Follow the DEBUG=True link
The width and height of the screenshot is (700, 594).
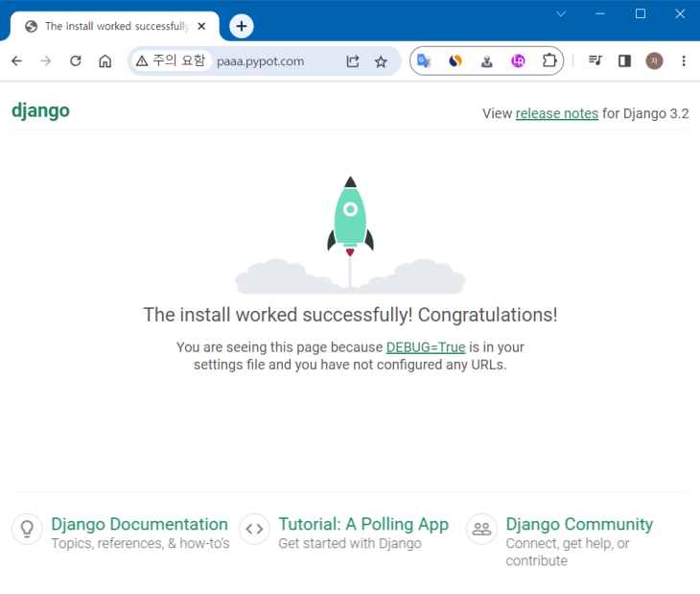point(425,347)
